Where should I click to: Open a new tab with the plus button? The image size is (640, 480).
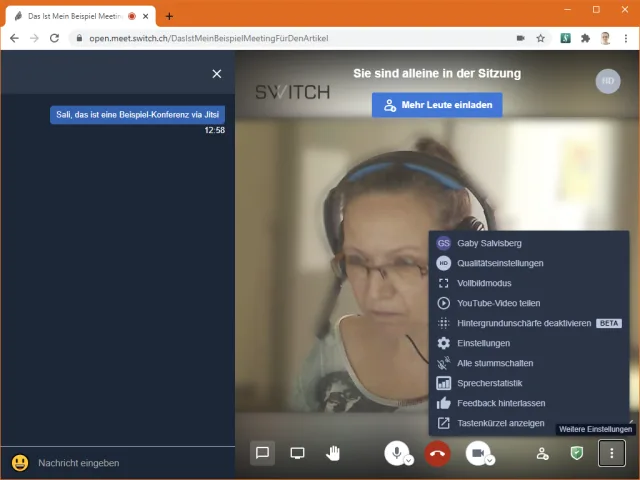tap(169, 16)
